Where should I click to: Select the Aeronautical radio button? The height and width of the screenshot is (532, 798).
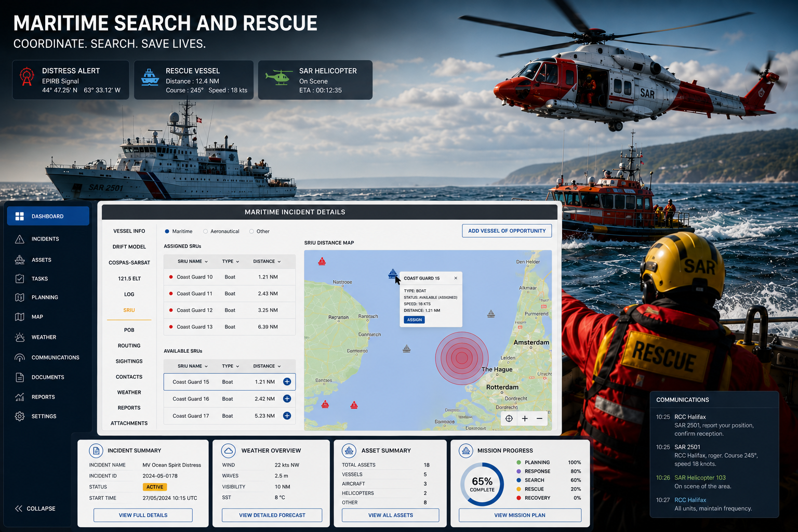click(x=206, y=231)
